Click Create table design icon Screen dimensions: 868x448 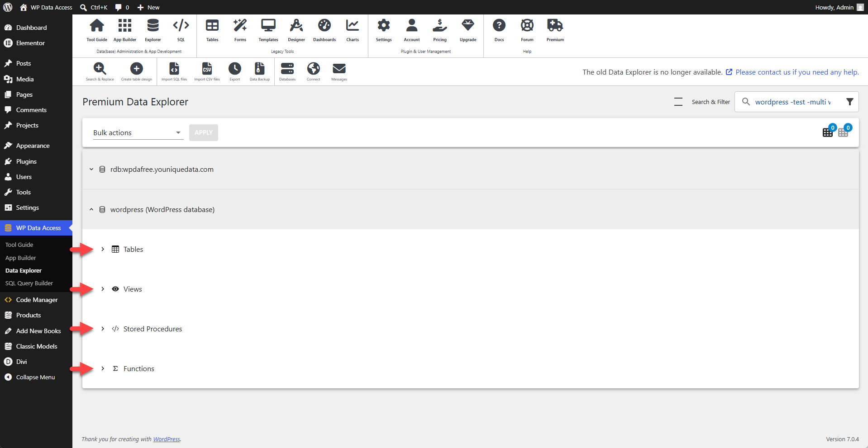coord(137,71)
